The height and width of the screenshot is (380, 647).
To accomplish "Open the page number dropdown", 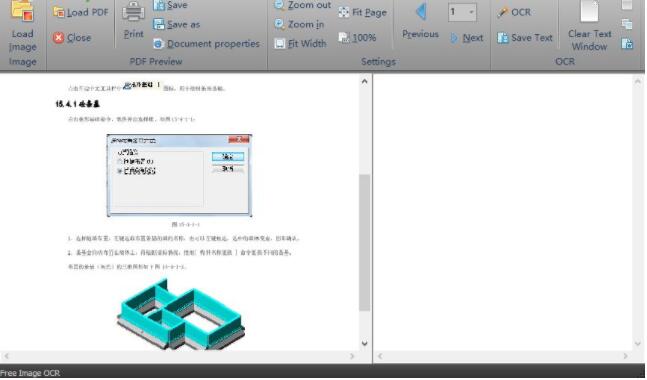I will click(x=471, y=12).
